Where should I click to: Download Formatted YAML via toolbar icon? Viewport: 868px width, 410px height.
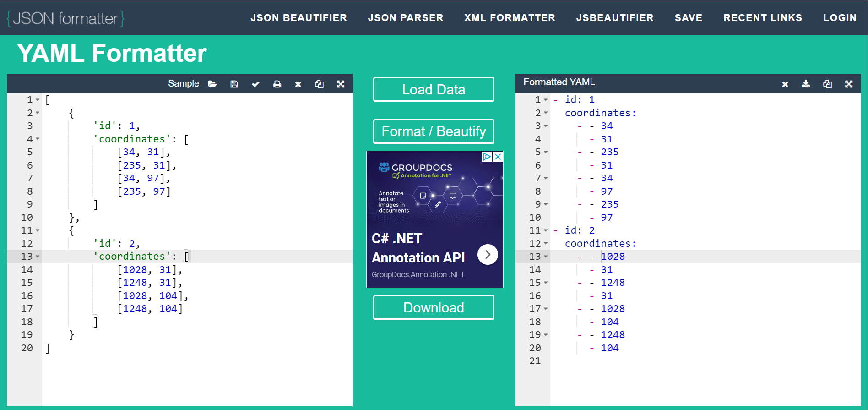coord(806,84)
